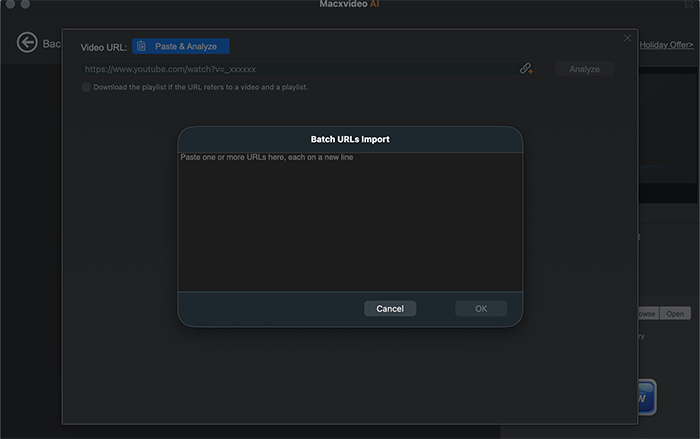This screenshot has width=700, height=439.
Task: Click the clipboard icon on Paste & Analyze
Action: tap(142, 46)
